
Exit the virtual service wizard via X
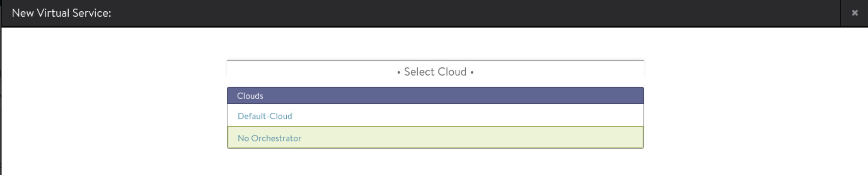[x=855, y=13]
